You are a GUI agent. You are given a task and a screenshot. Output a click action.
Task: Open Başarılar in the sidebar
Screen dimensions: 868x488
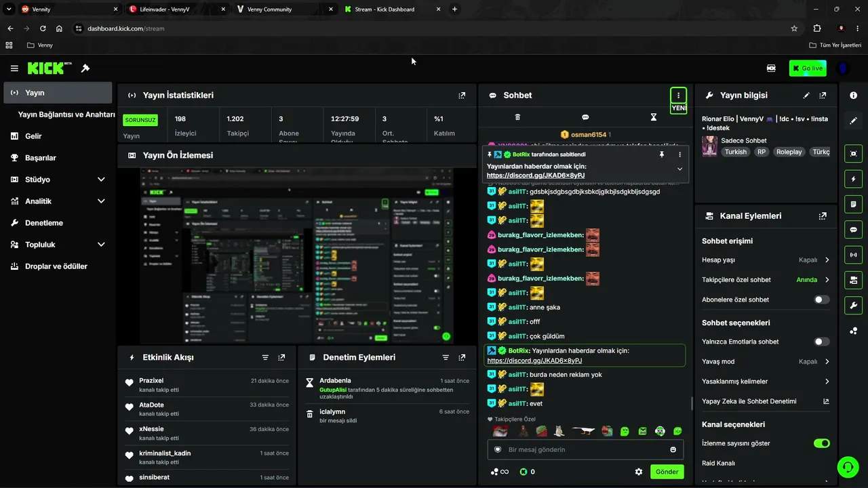58,158
